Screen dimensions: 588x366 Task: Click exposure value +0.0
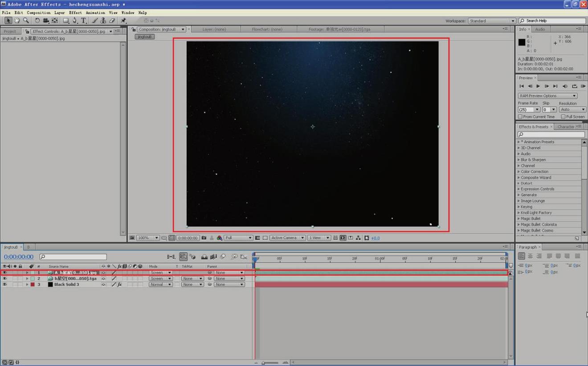pos(376,238)
